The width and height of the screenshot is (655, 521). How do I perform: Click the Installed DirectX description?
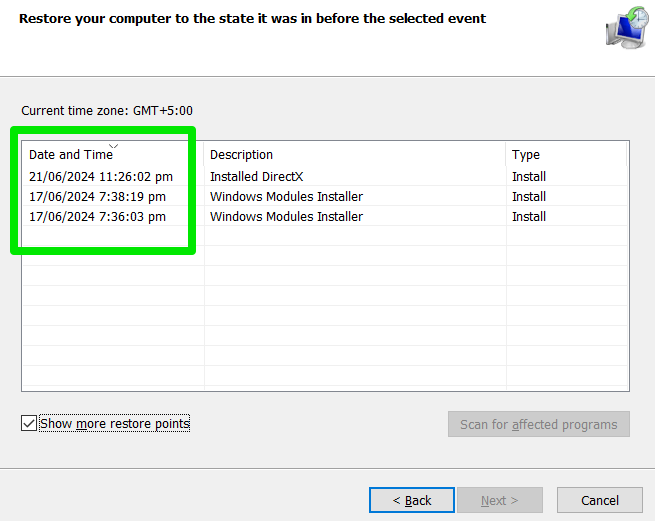coord(256,176)
